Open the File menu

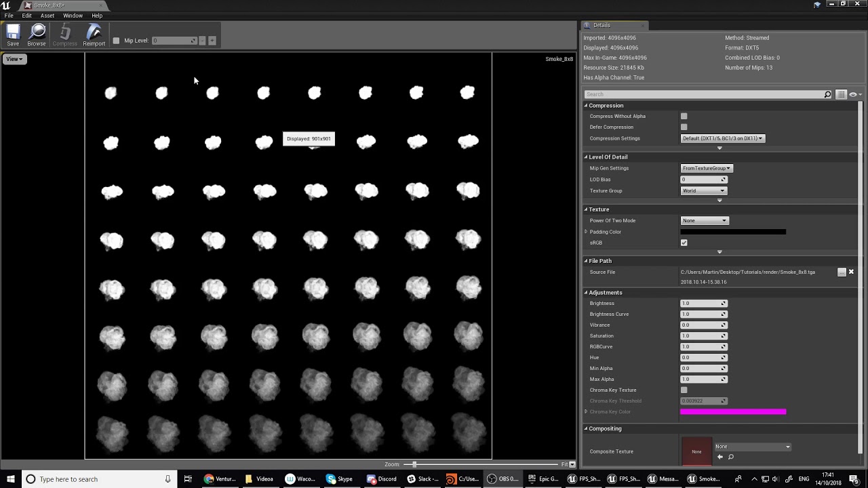[x=9, y=16]
